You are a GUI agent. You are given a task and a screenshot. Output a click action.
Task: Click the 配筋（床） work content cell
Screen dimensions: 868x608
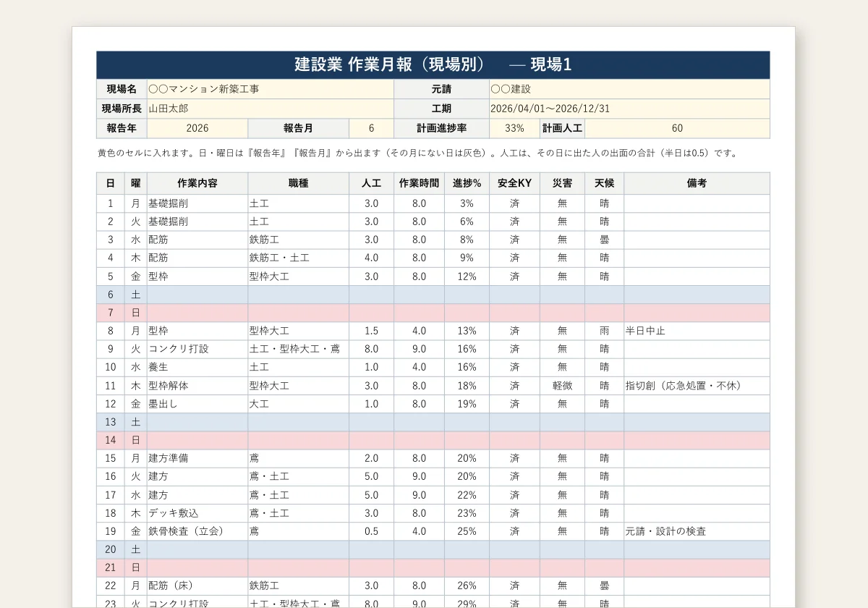(x=197, y=586)
